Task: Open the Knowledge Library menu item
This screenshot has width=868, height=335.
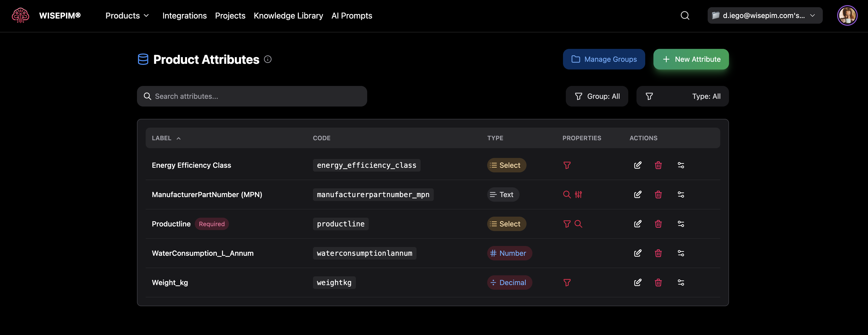Action: pyautogui.click(x=288, y=15)
